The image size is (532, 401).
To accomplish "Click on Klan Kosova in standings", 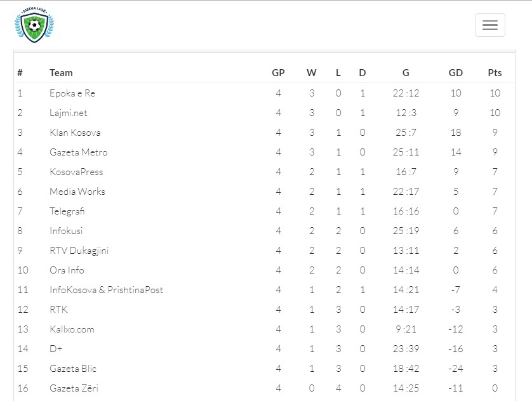I will coord(75,133).
